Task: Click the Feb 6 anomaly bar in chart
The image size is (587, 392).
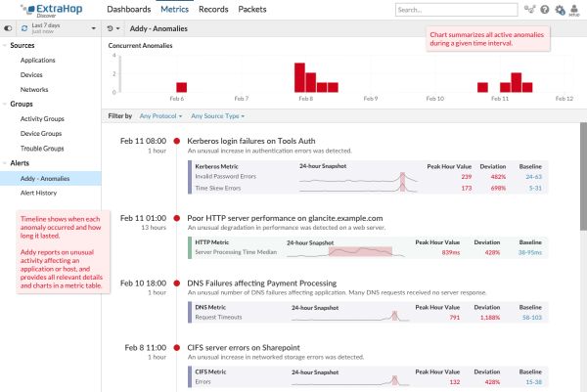Action: tap(182, 87)
